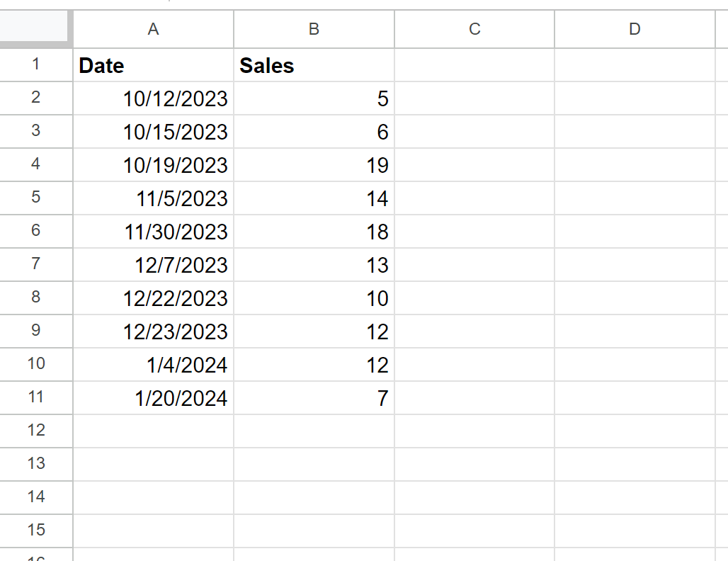
Task: Select row 10 header
Action: [x=36, y=365]
